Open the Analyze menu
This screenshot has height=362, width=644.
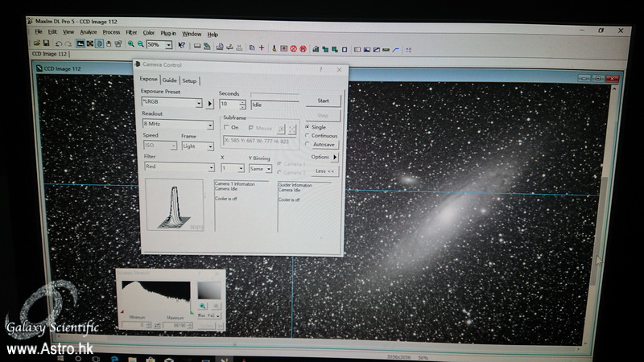point(89,33)
